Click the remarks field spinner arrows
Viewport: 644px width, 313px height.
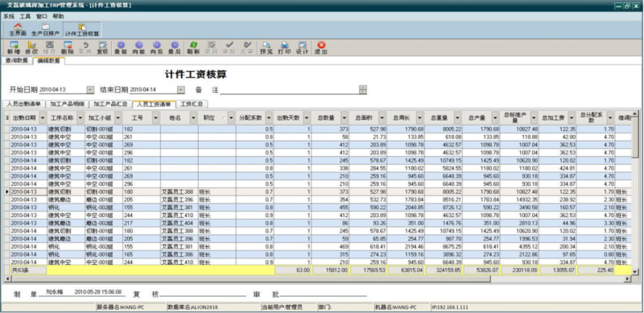click(363, 90)
